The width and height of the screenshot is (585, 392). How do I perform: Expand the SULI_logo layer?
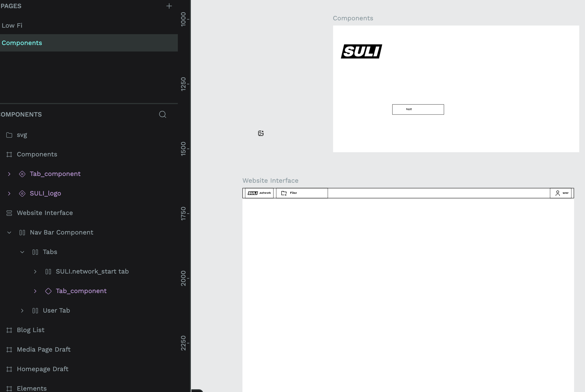click(x=9, y=194)
